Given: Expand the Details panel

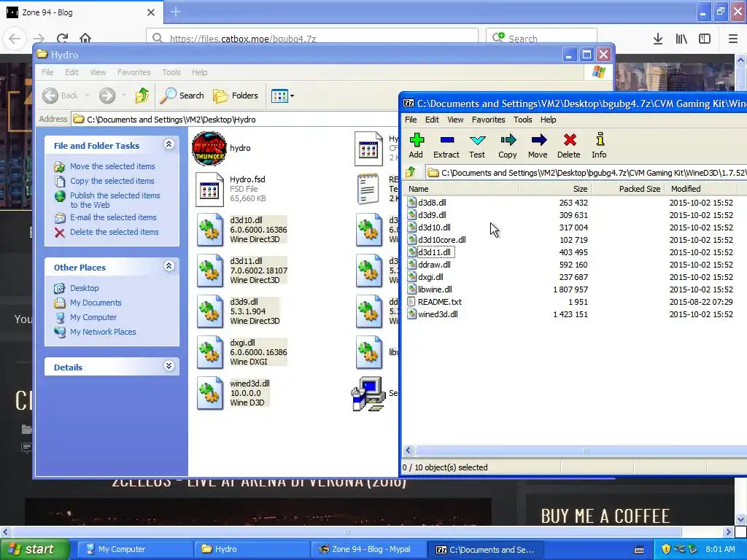Looking at the screenshot, I should pos(169,366).
